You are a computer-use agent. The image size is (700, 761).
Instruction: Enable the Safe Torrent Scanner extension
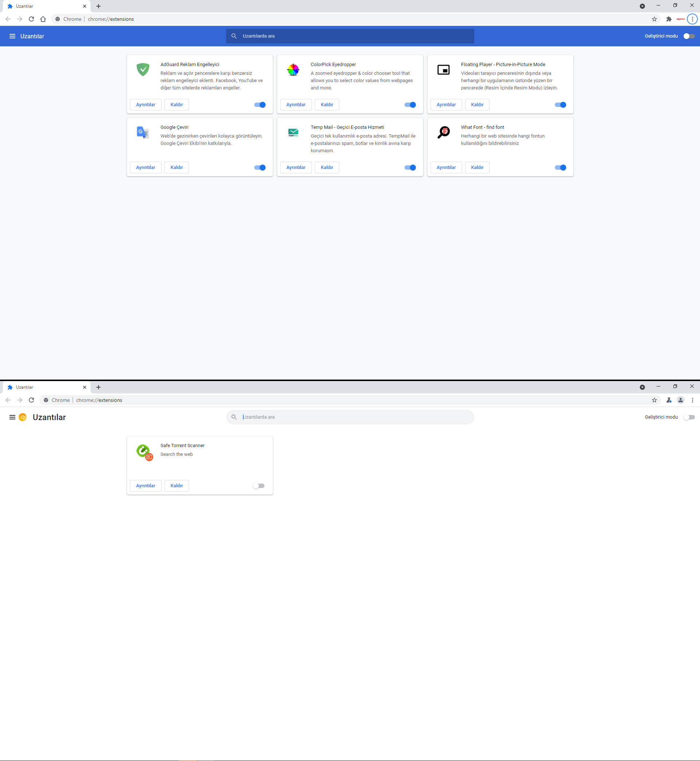pos(259,485)
